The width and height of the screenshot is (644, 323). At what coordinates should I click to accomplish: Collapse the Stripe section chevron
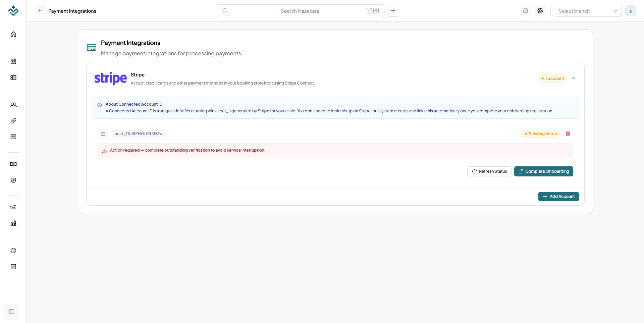click(574, 78)
